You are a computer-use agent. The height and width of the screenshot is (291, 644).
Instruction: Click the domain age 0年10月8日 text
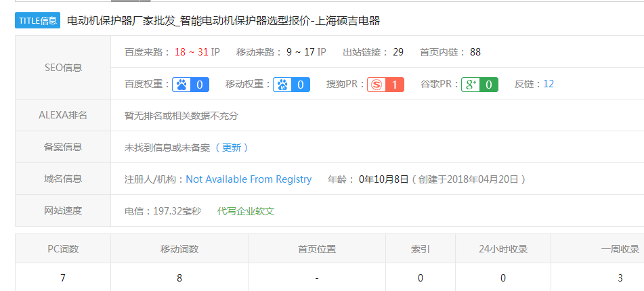coord(383,179)
